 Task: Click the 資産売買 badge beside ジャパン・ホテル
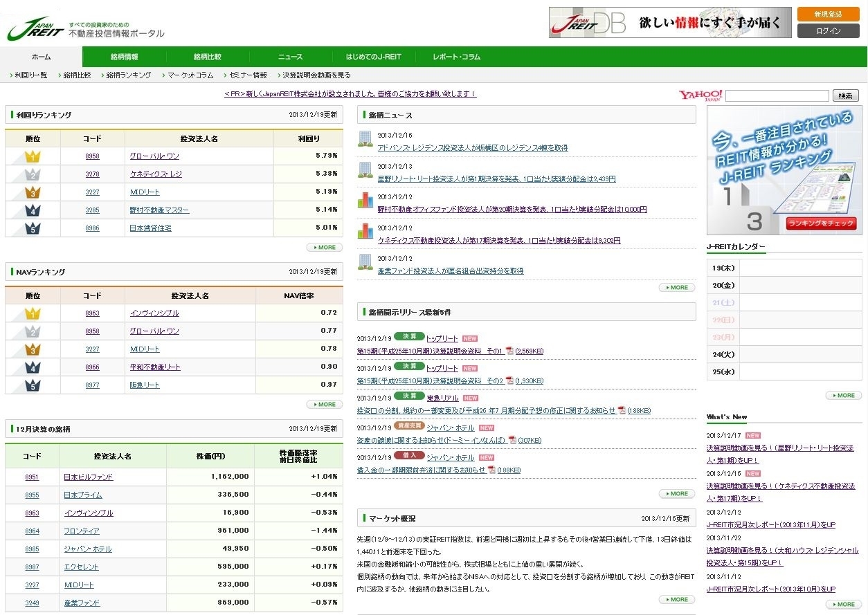(409, 426)
